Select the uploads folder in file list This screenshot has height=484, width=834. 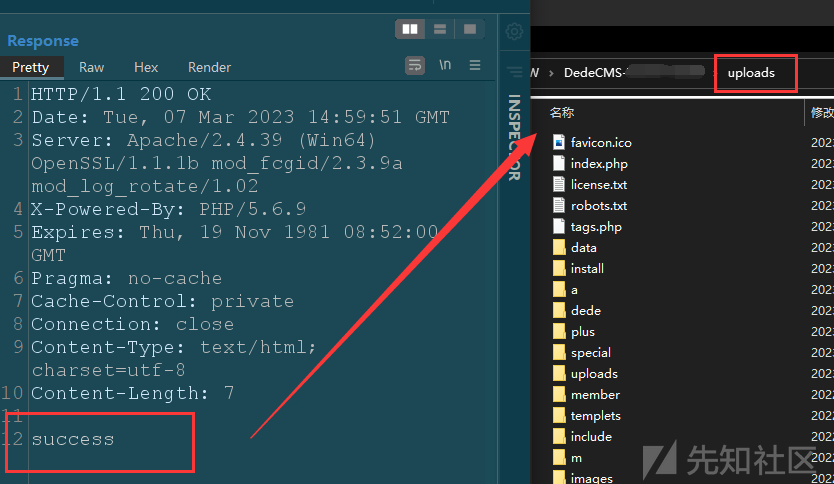594,374
